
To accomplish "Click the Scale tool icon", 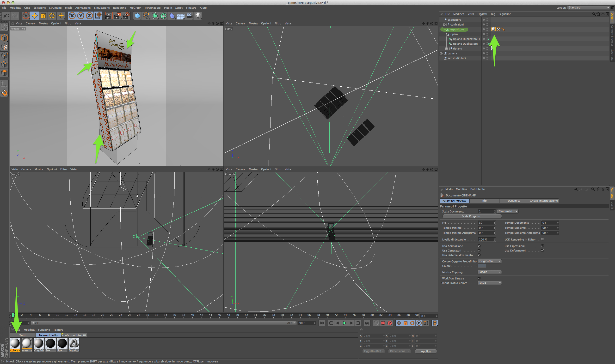I will pyautogui.click(x=43, y=16).
